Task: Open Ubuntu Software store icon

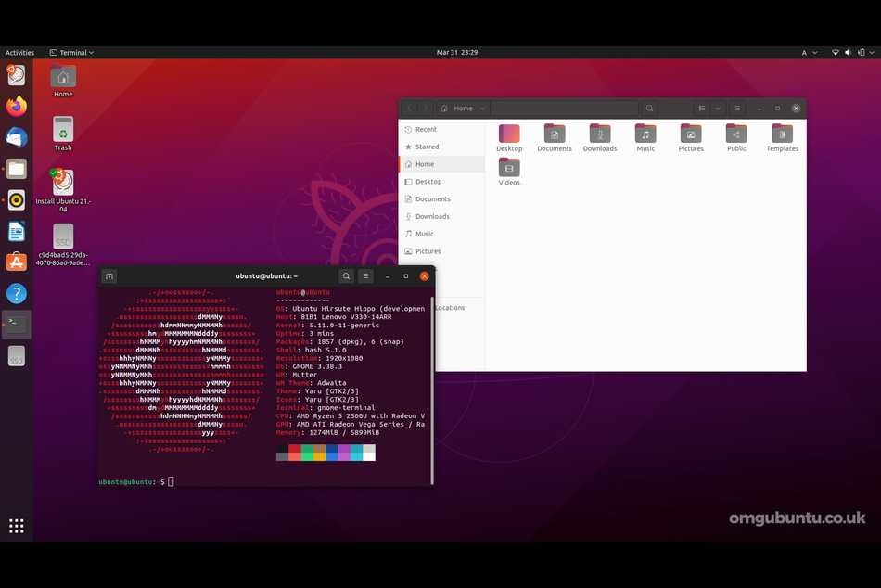Action: (x=17, y=262)
